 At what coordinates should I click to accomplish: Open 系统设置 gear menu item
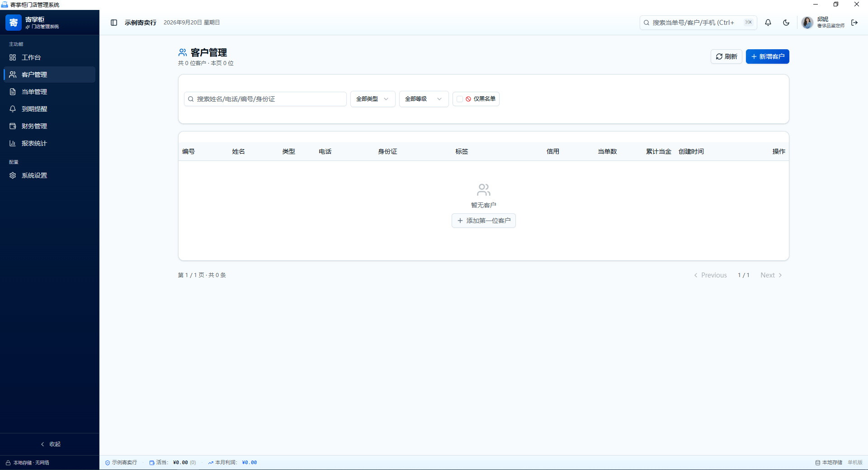50,175
